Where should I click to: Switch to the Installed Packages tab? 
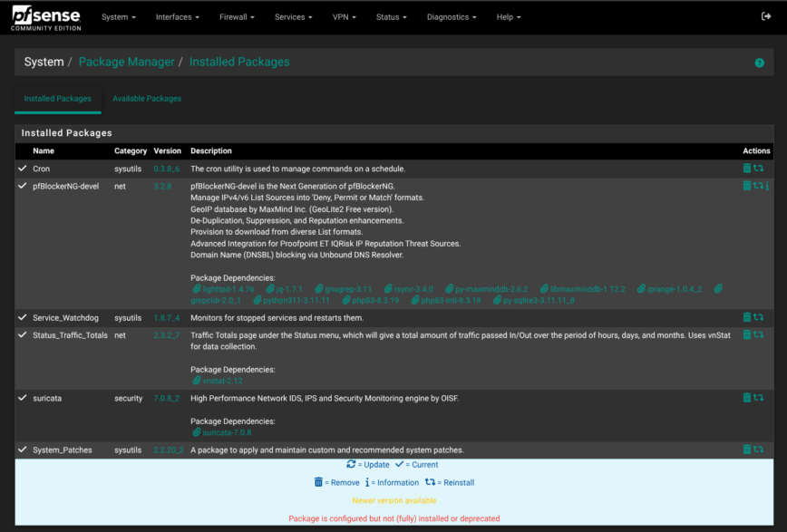[58, 99]
